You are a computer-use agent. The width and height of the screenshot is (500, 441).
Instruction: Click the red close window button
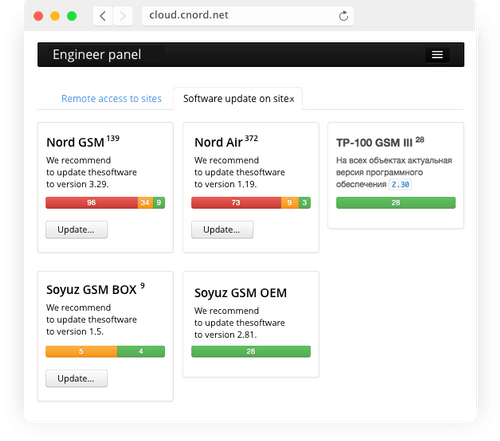[x=38, y=16]
